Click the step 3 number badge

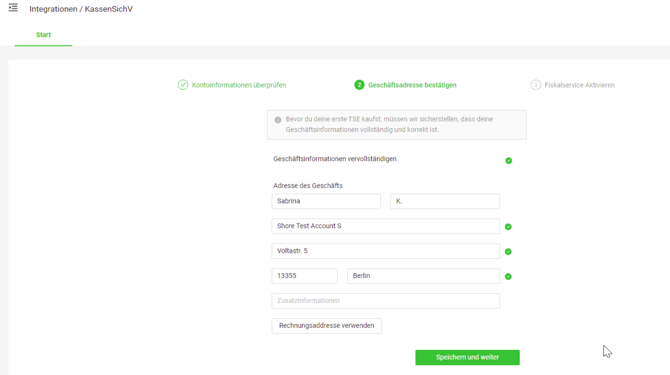click(535, 85)
